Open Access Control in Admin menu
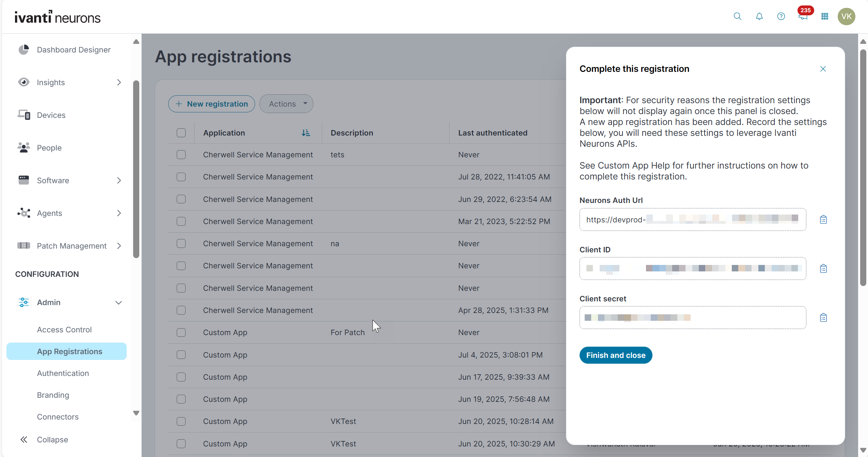This screenshot has height=457, width=868. (x=64, y=330)
